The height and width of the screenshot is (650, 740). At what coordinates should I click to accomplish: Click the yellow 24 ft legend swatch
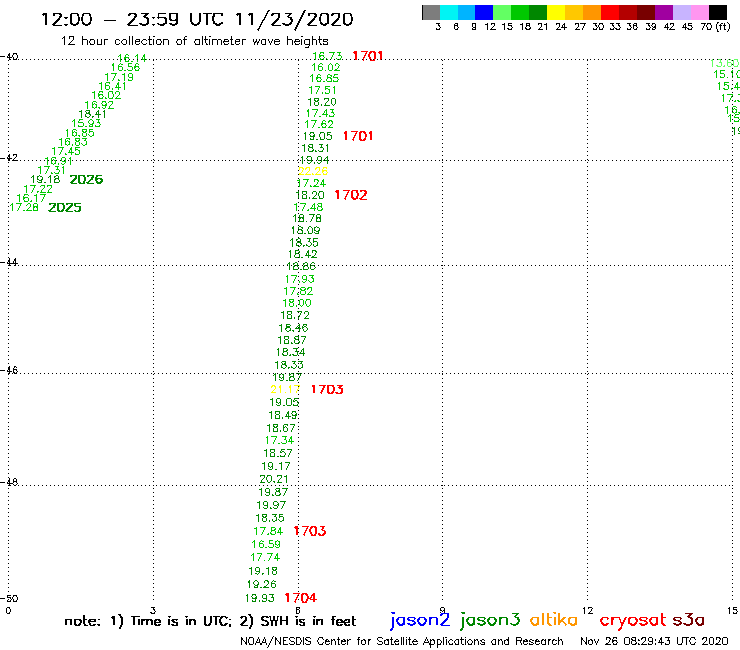[x=556, y=12]
